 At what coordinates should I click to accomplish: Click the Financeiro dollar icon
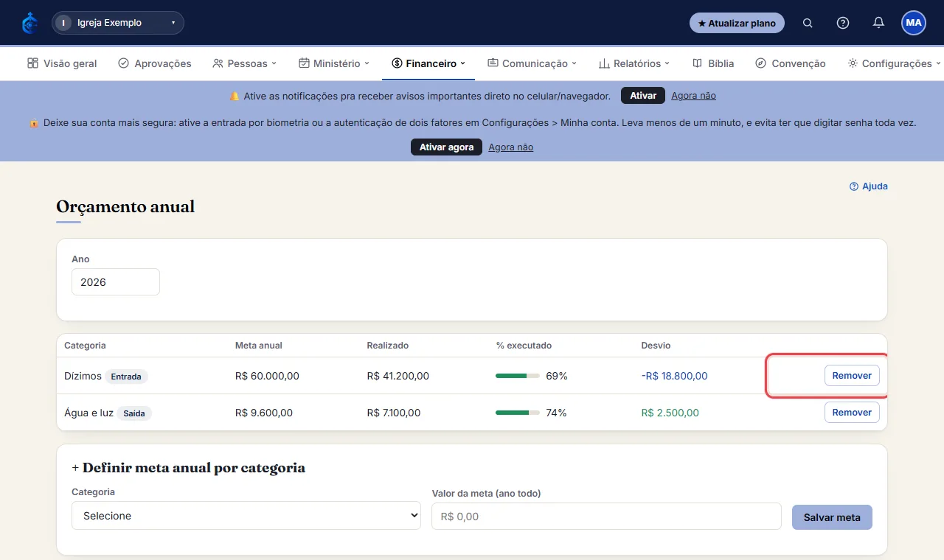click(x=397, y=63)
